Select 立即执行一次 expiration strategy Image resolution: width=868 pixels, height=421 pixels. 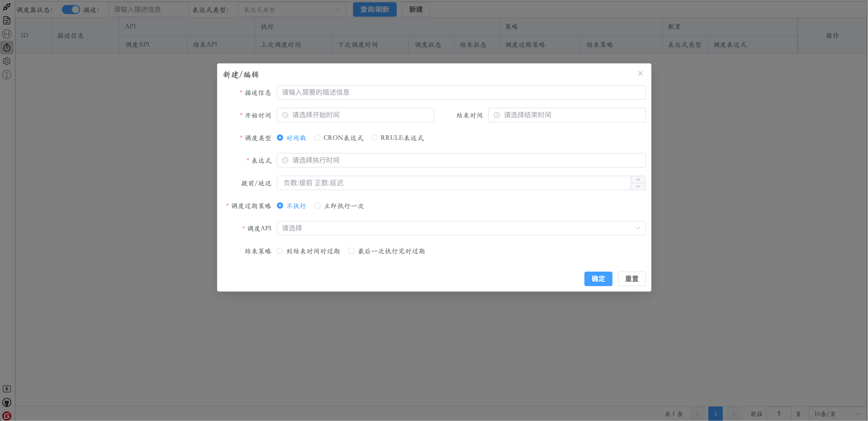point(317,206)
